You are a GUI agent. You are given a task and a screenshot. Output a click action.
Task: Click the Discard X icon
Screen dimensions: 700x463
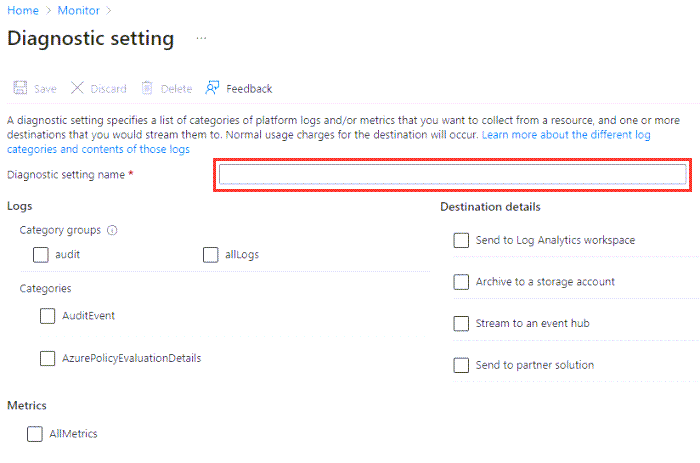(78, 88)
